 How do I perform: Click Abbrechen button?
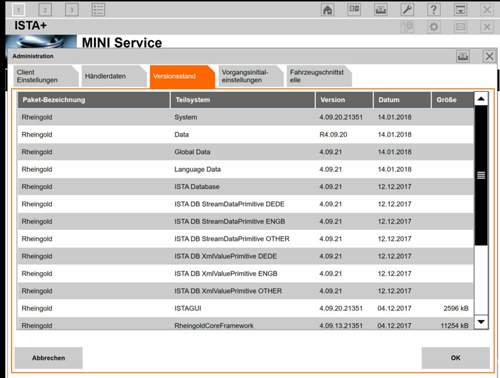pyautogui.click(x=49, y=358)
